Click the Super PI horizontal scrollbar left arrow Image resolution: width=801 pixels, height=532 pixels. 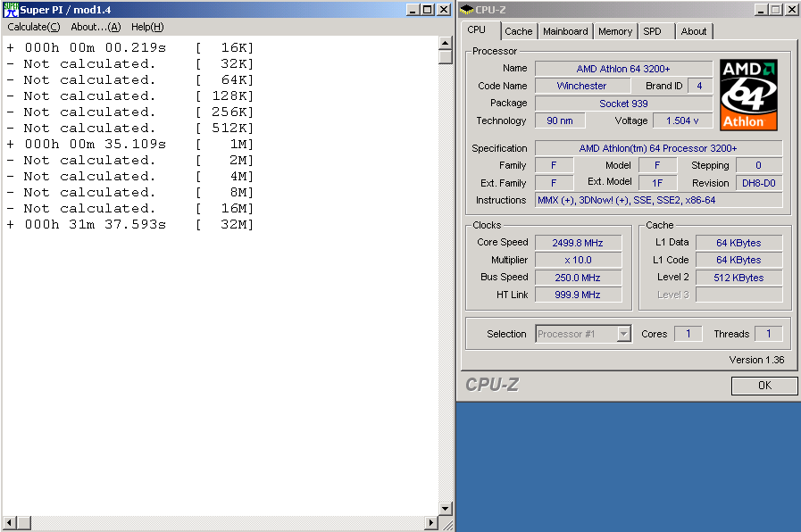[9, 523]
